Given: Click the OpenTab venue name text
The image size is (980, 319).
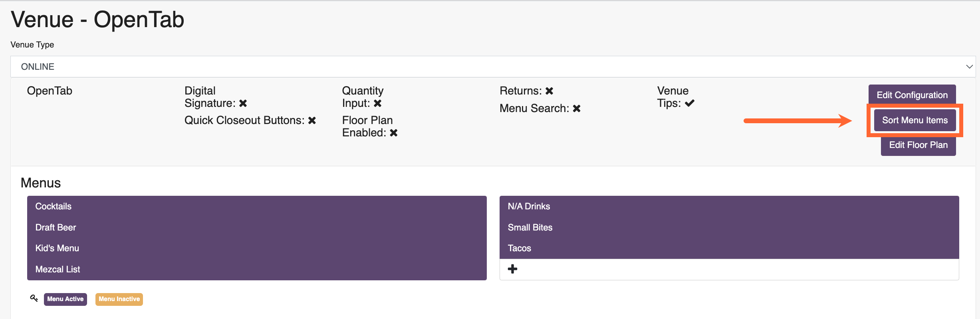Looking at the screenshot, I should pyautogui.click(x=50, y=91).
